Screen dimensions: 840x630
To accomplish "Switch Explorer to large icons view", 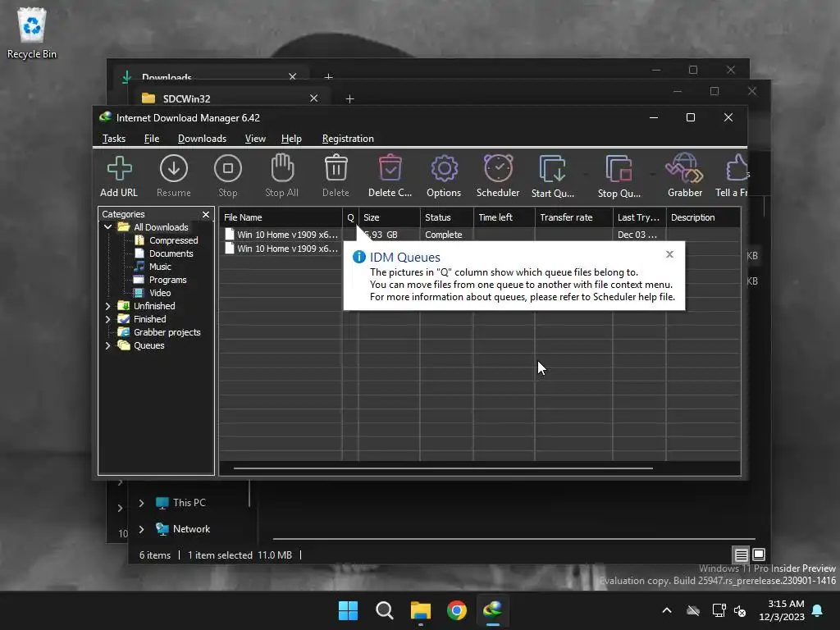I will pyautogui.click(x=759, y=555).
